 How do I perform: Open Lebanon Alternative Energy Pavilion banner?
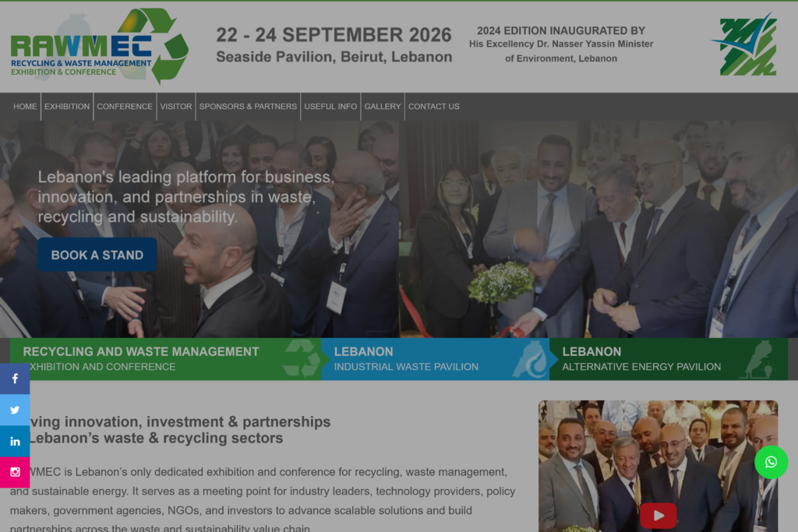(669, 359)
